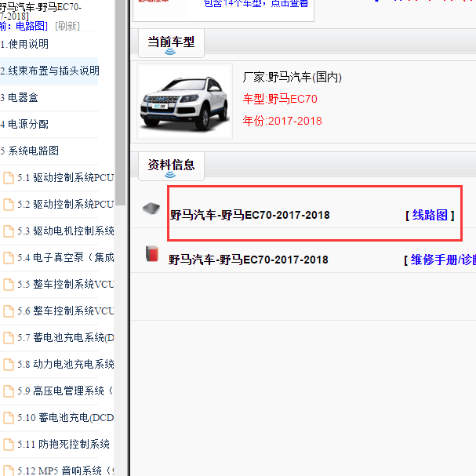Open the 维修手册/诊断 link
The width and height of the screenshot is (476, 476).
pyautogui.click(x=443, y=260)
